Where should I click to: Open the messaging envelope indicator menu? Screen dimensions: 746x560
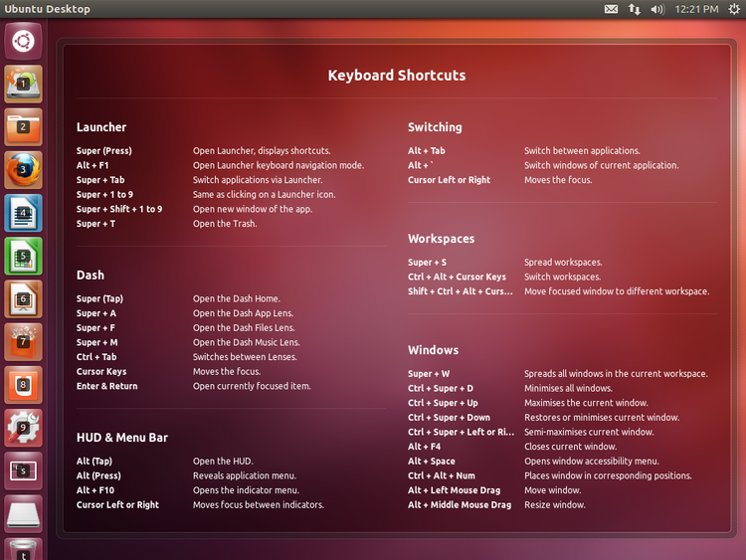(611, 9)
